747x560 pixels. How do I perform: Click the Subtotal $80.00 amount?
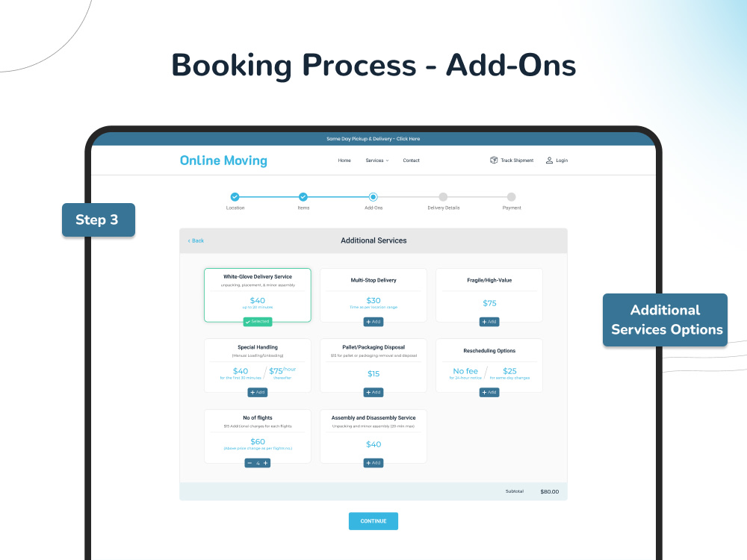click(550, 491)
